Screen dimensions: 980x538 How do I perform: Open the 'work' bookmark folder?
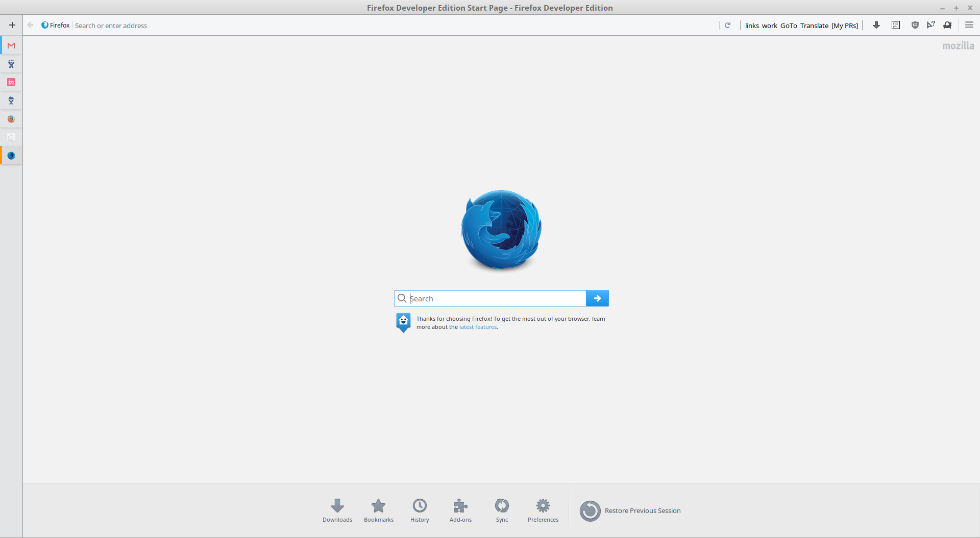pyautogui.click(x=770, y=25)
